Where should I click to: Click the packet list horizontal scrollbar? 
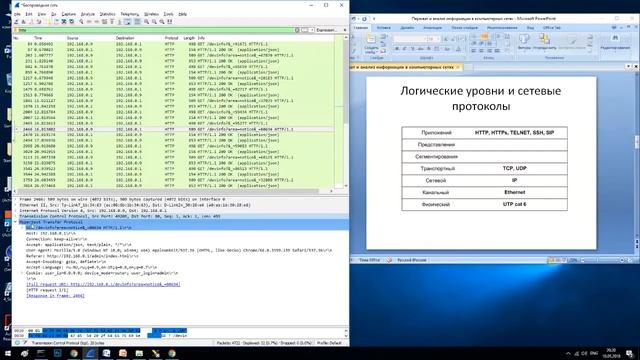173,191
